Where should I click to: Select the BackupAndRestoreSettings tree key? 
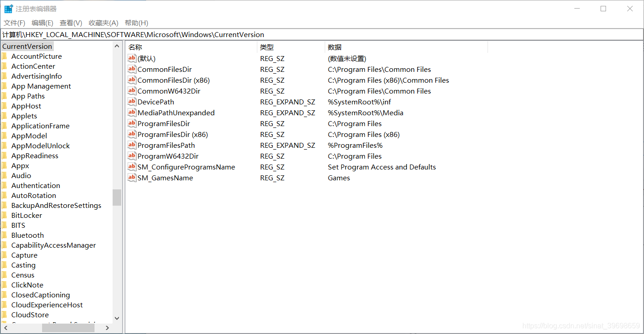click(x=56, y=205)
